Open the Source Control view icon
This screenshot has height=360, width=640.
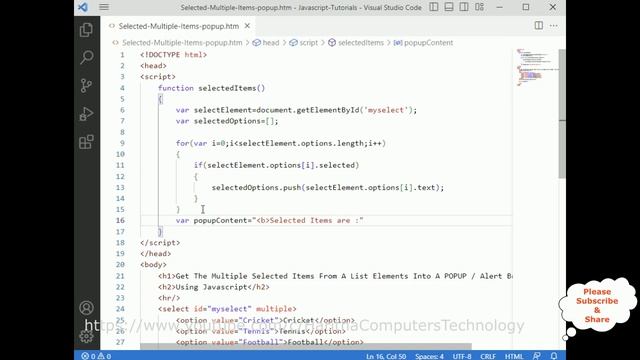click(x=86, y=85)
